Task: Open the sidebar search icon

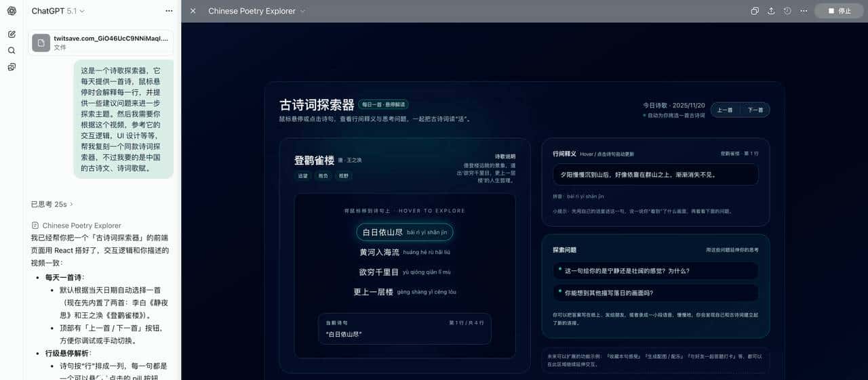Action: [12, 50]
